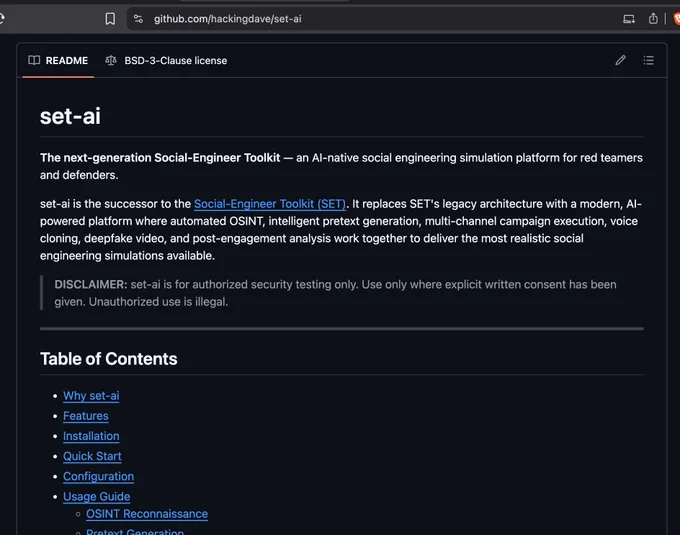Viewport: 680px width, 535px height.
Task: Click the README book icon
Action: [34, 60]
